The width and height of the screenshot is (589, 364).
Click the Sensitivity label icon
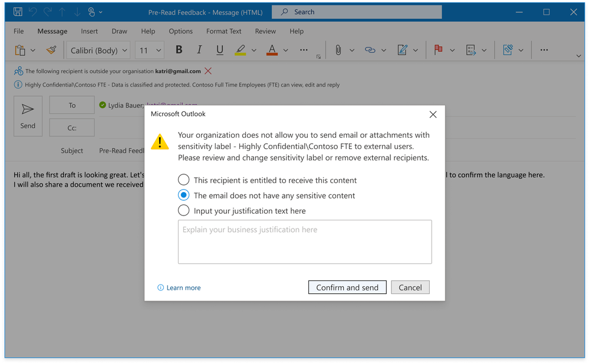tap(508, 49)
